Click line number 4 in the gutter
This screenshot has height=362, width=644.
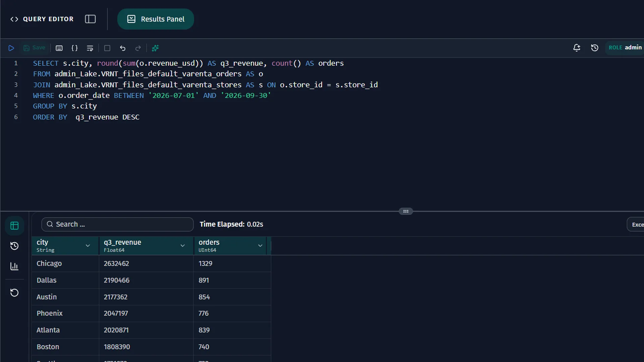(16, 96)
